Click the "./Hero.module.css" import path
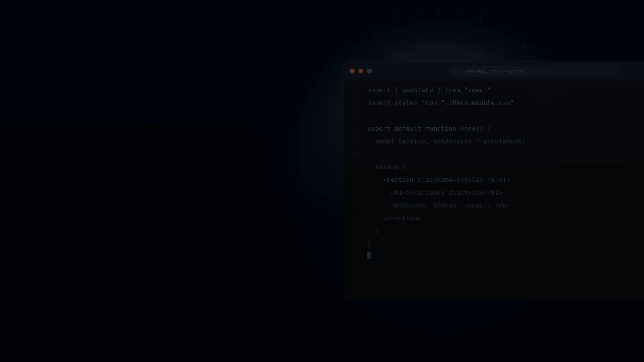The height and width of the screenshot is (362, 644). [x=477, y=103]
